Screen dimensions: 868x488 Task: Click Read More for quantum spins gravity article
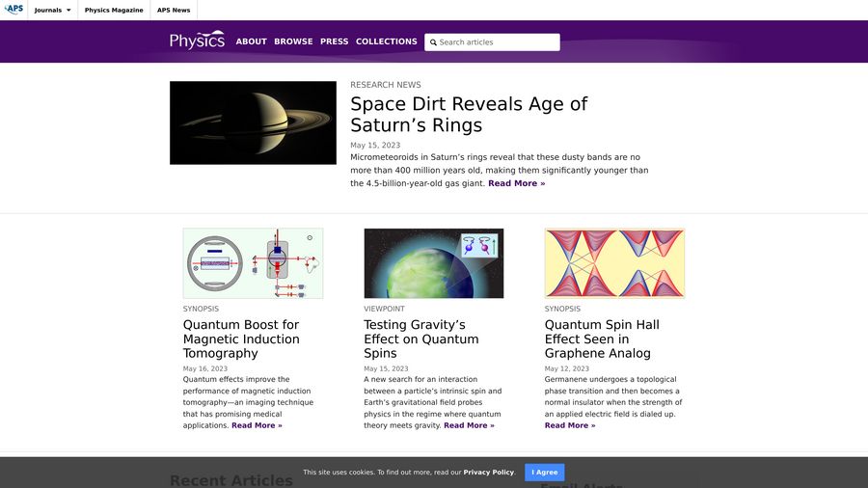(x=469, y=425)
